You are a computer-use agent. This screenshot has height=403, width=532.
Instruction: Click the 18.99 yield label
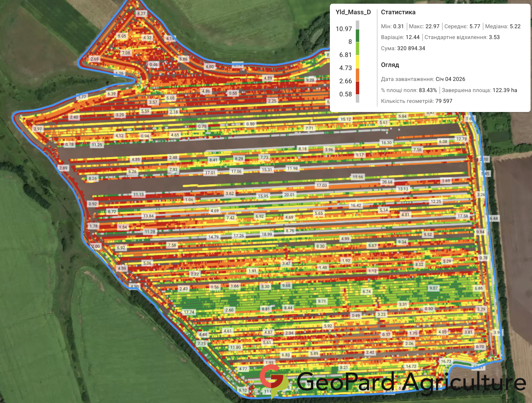(267, 234)
